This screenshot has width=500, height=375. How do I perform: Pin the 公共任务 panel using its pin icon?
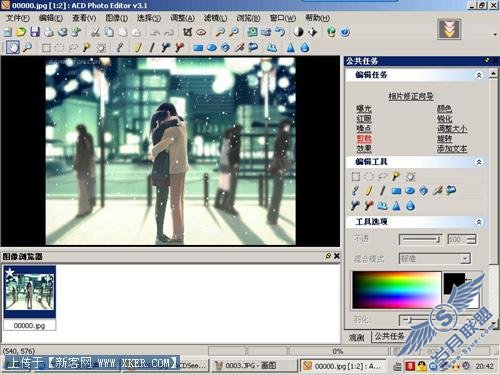coord(487,60)
